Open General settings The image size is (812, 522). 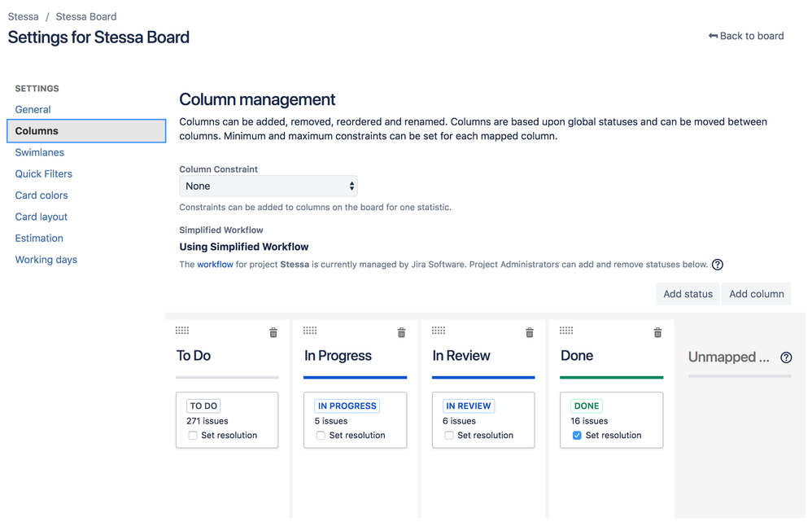coord(33,109)
